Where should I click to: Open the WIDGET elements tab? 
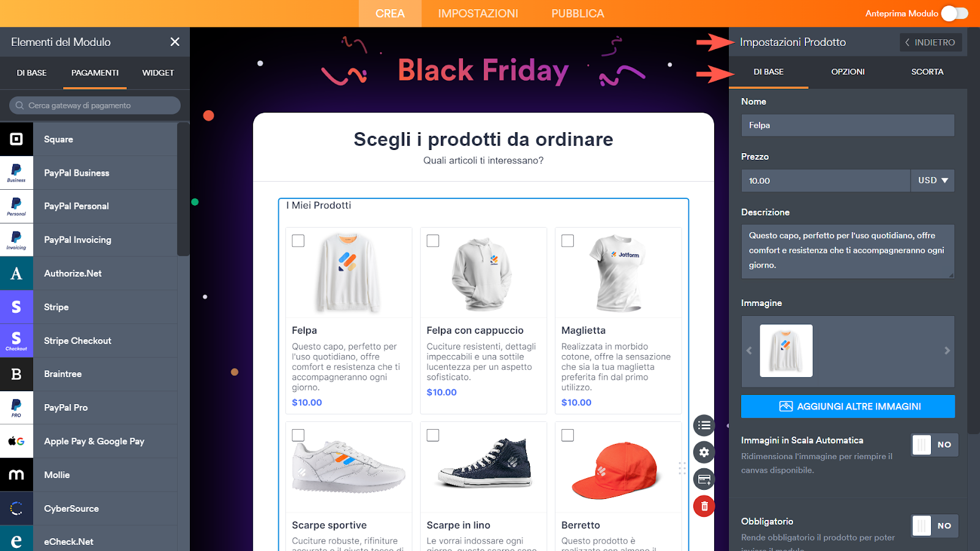click(x=158, y=73)
